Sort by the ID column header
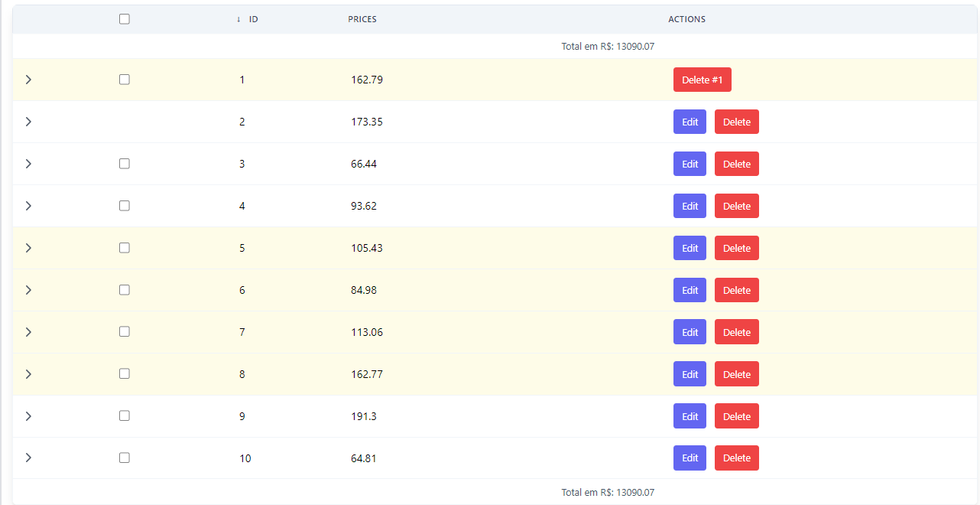This screenshot has width=980, height=505. (x=253, y=19)
